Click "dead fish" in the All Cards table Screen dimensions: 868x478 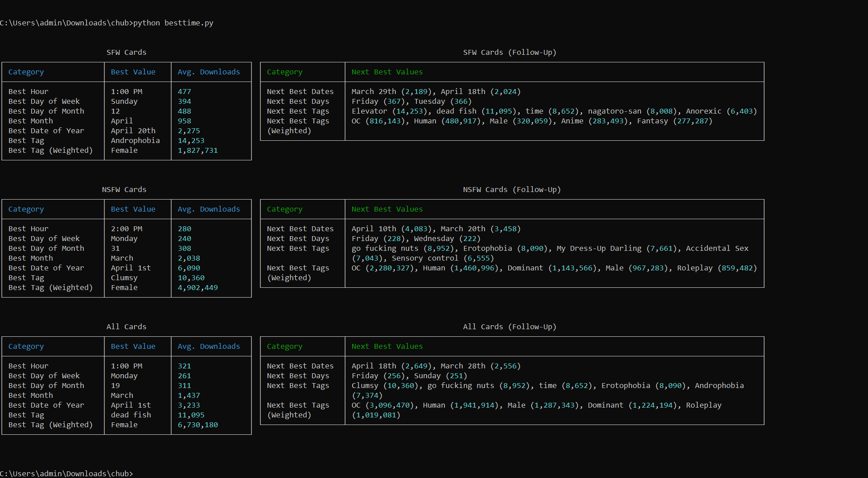131,415
